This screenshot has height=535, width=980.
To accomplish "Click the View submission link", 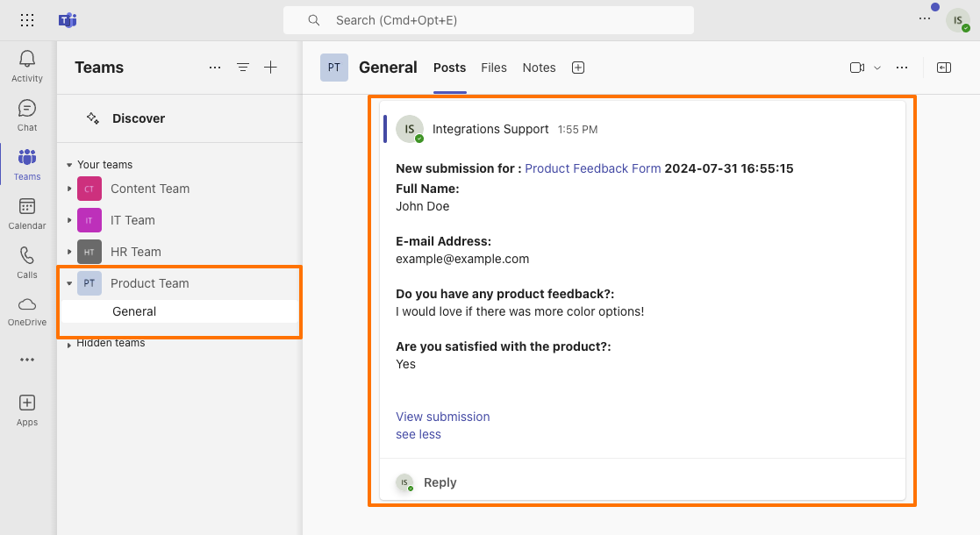I will tap(442, 417).
